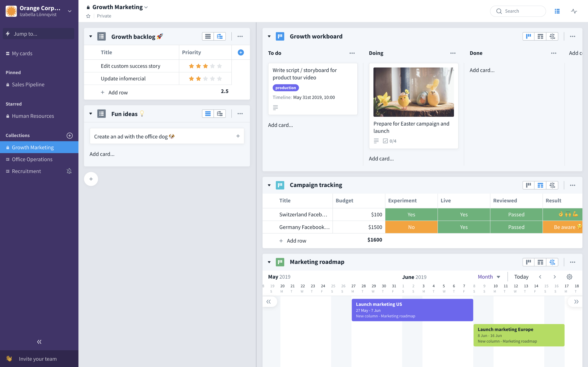Set Update infomercial priority to three stars
Image resolution: width=588 pixels, height=367 pixels.
(205, 78)
